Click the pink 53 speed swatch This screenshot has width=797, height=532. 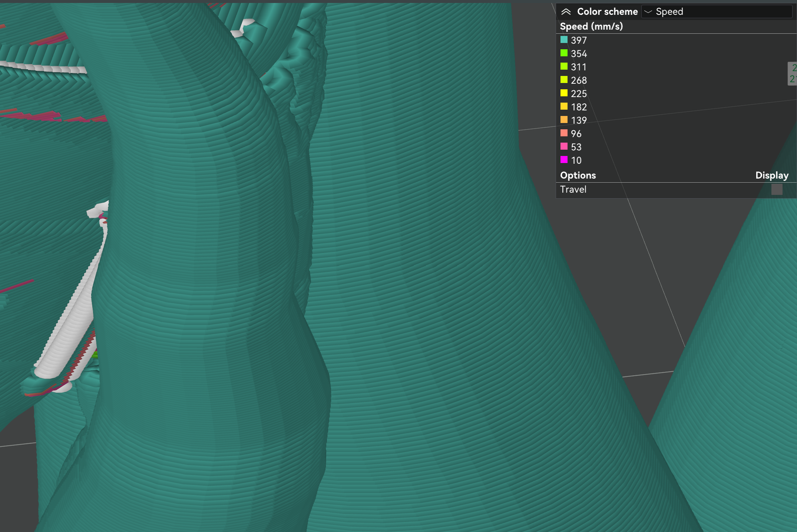(564, 146)
